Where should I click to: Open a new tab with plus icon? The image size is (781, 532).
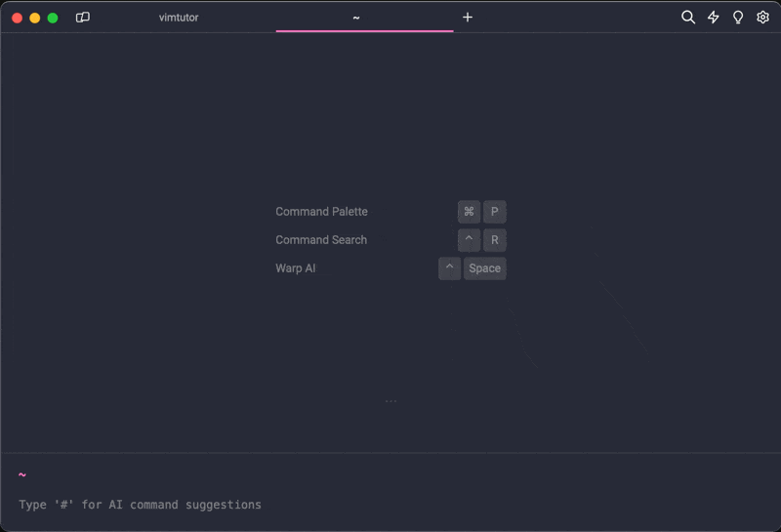[x=468, y=18]
